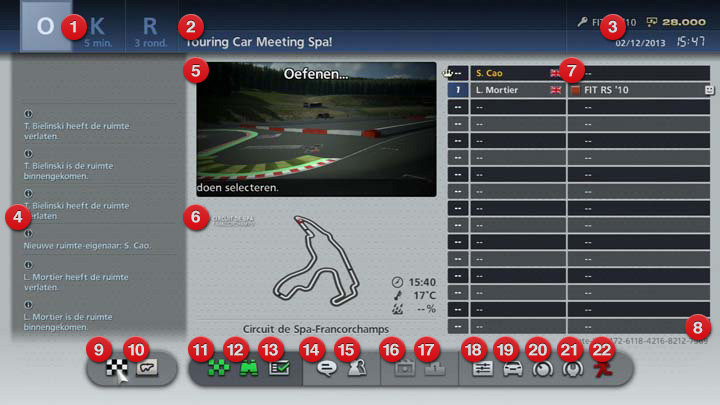Click the Oefenen live track preview
This screenshot has height=405, width=720.
tap(315, 128)
